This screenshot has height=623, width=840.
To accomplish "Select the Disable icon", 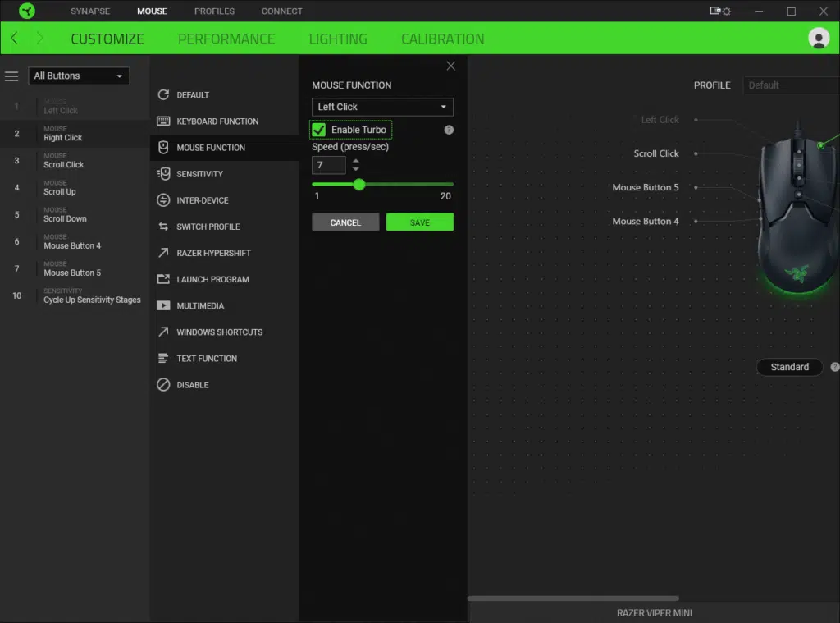I will pyautogui.click(x=163, y=384).
